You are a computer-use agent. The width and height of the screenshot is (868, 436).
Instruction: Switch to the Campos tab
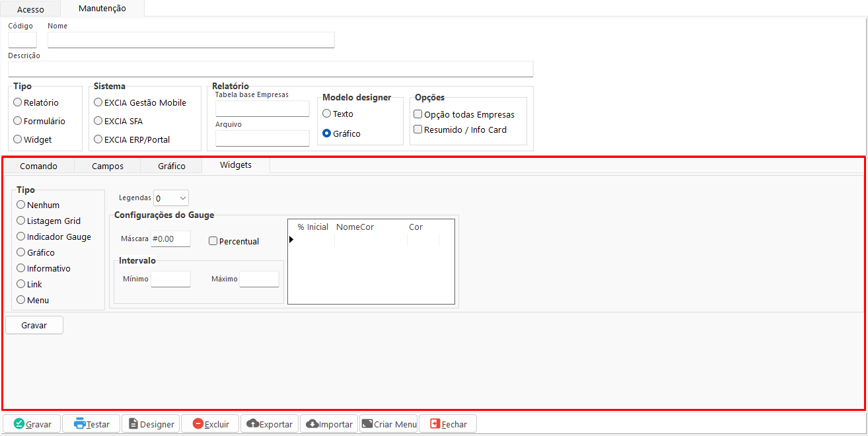107,166
